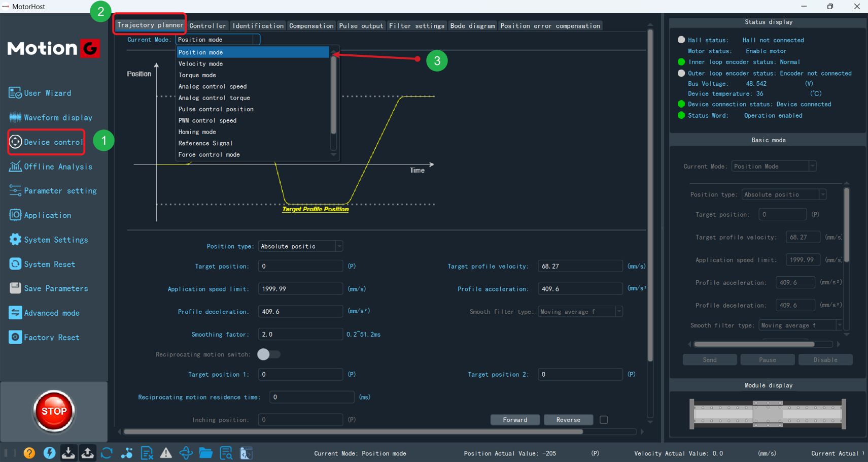Open the Current Mode combo box
The width and height of the screenshot is (868, 462).
coord(218,40)
